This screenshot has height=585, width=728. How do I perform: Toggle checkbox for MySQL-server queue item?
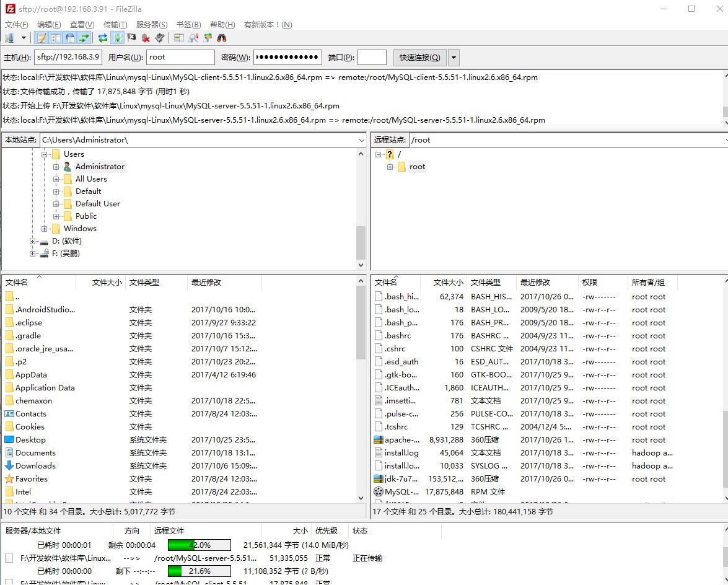click(9, 558)
